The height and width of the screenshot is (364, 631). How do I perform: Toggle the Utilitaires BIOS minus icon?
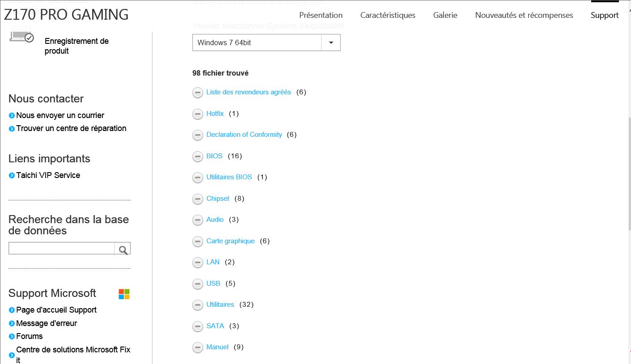pyautogui.click(x=198, y=178)
